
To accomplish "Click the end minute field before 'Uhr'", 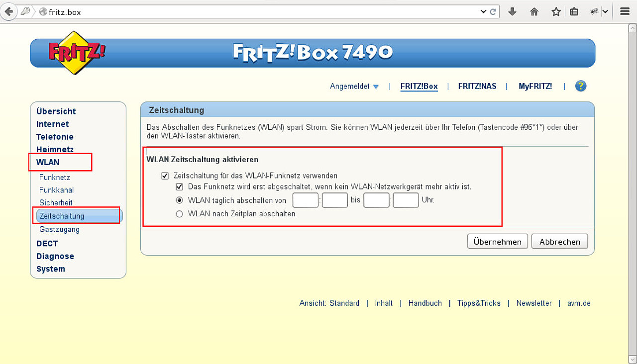I will (x=406, y=200).
